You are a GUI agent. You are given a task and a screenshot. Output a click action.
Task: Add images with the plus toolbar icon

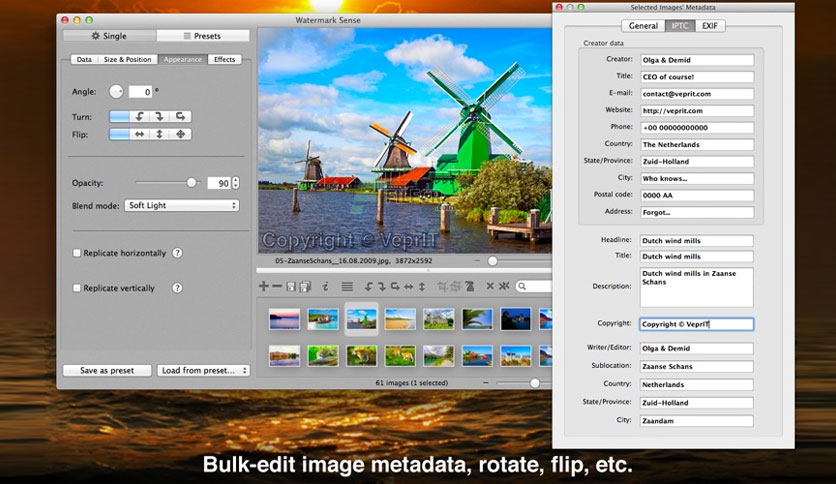[263, 286]
